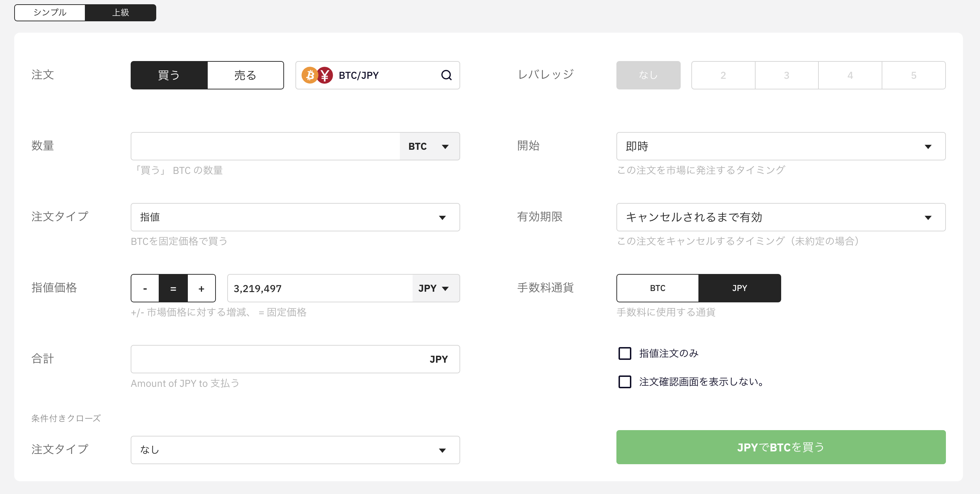Click the yen coin icon next to BTC/JPY
The height and width of the screenshot is (494, 980).
click(325, 75)
